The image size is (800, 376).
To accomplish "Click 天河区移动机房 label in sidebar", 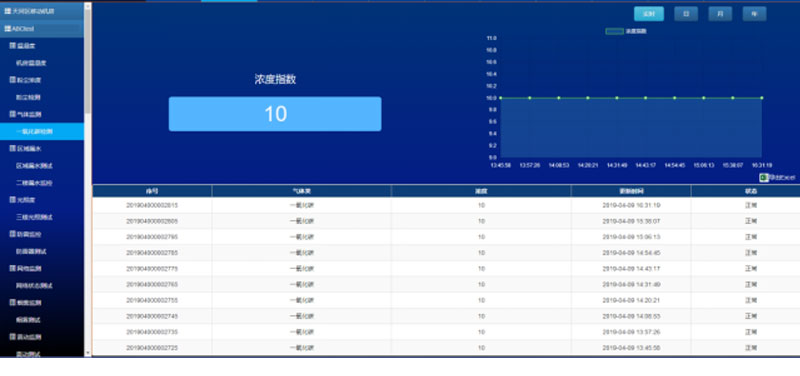I will pyautogui.click(x=33, y=11).
